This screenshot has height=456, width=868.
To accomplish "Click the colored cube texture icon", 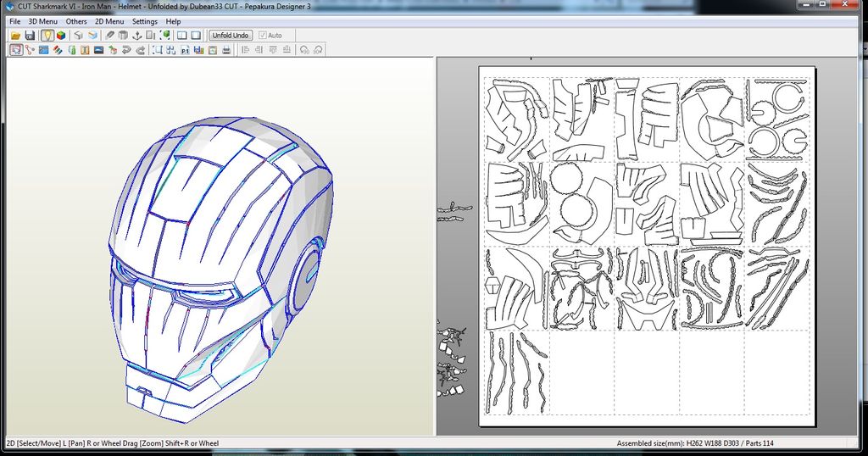I will 61,36.
